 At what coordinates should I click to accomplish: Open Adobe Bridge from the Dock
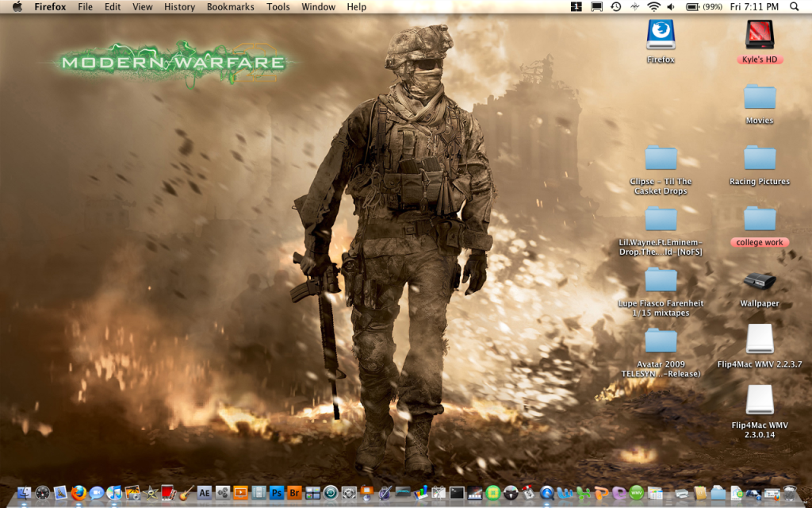295,492
